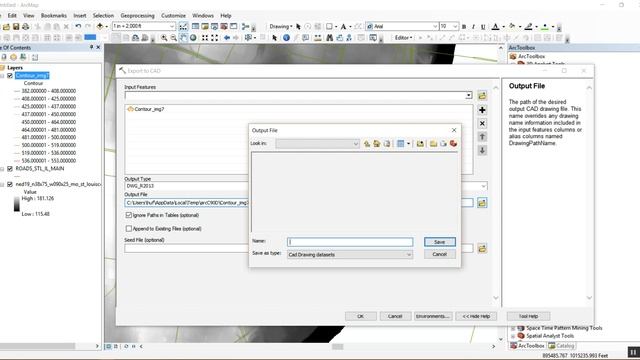Open the Bookmarks menu

tap(54, 16)
